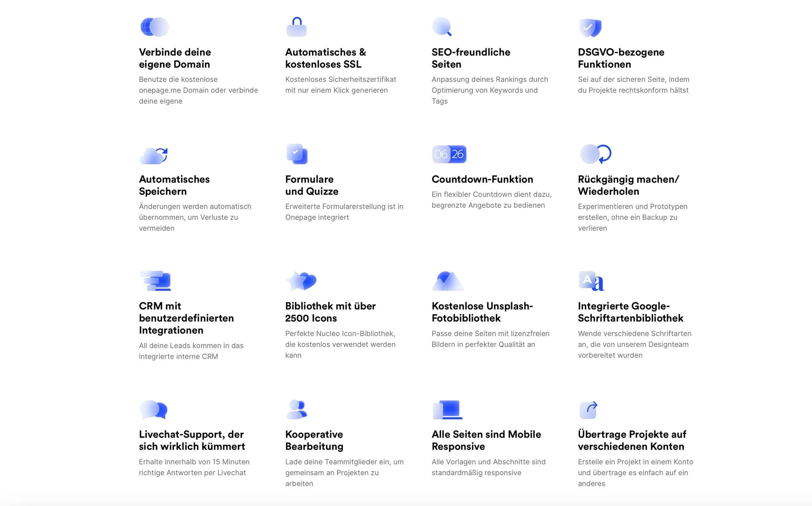Click the share arrow transfer projects icon
This screenshot has width=812, height=506.
(x=588, y=410)
